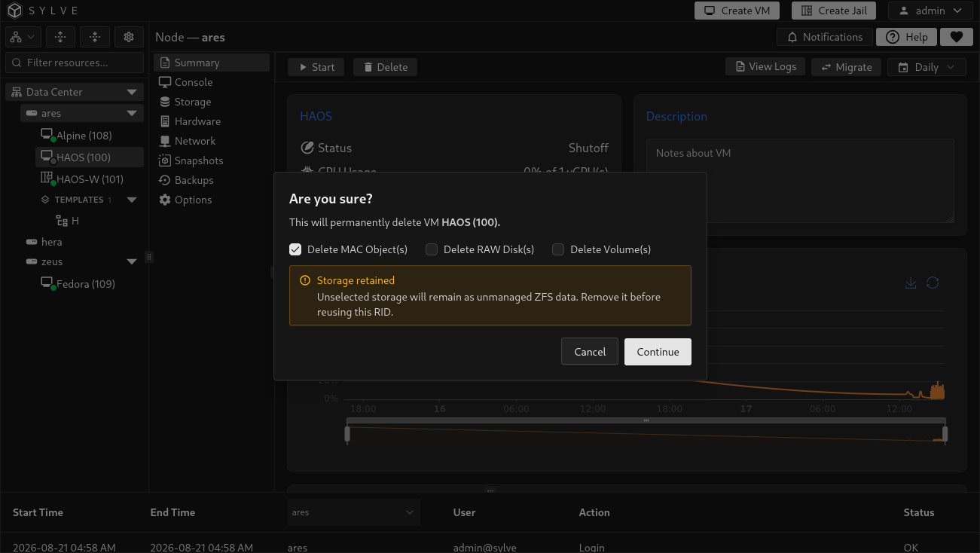Click the Status shutoff icon
980x553 pixels.
pyautogui.click(x=307, y=148)
